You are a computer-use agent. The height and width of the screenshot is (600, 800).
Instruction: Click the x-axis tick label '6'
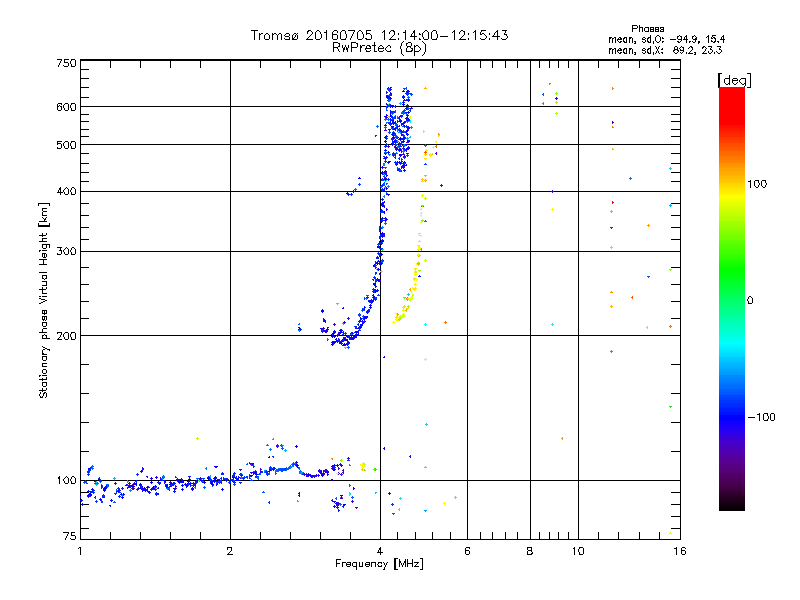[467, 551]
